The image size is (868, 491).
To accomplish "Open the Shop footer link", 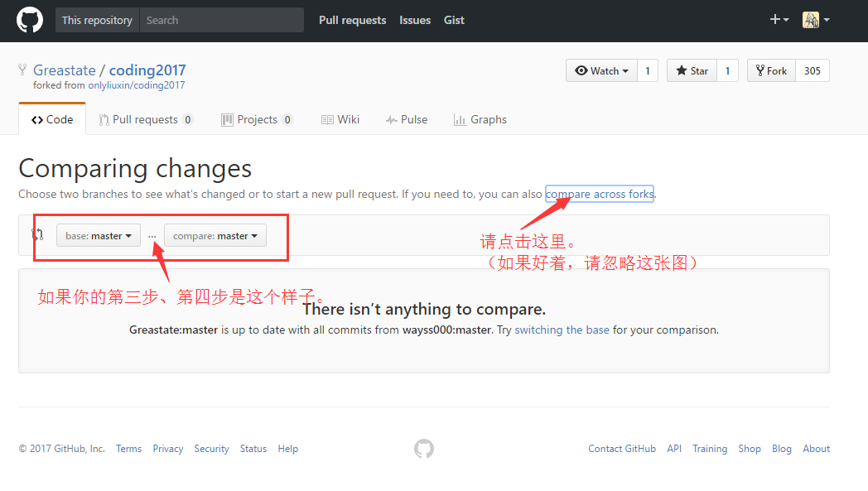I will coord(750,449).
